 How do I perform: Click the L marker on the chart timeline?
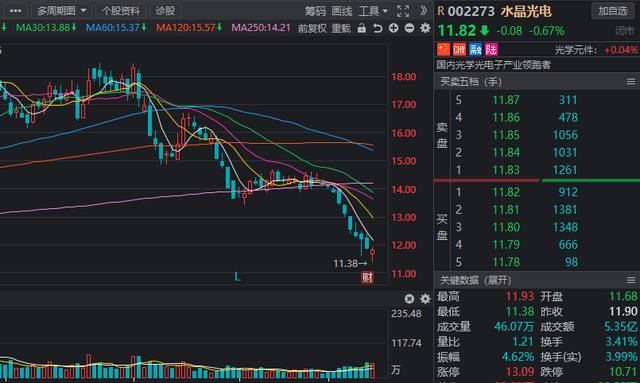click(x=238, y=277)
